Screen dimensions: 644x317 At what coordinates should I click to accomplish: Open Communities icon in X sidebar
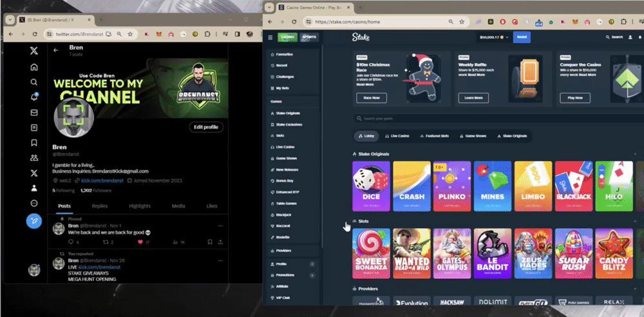click(x=34, y=158)
